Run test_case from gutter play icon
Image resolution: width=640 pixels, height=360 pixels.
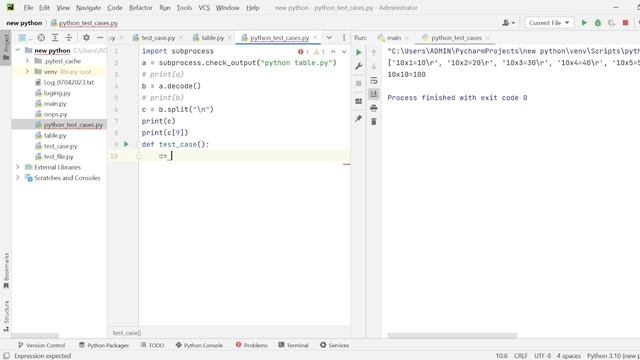coord(126,144)
